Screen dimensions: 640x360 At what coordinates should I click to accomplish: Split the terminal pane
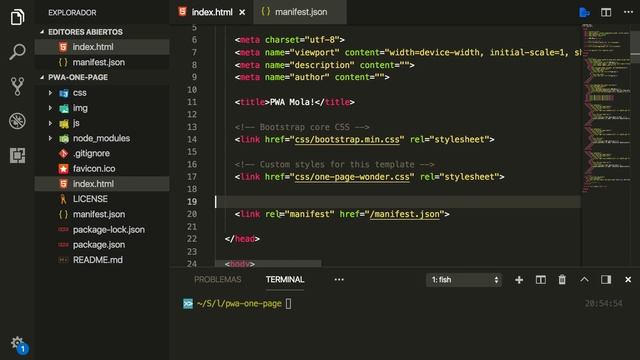pos(541,280)
